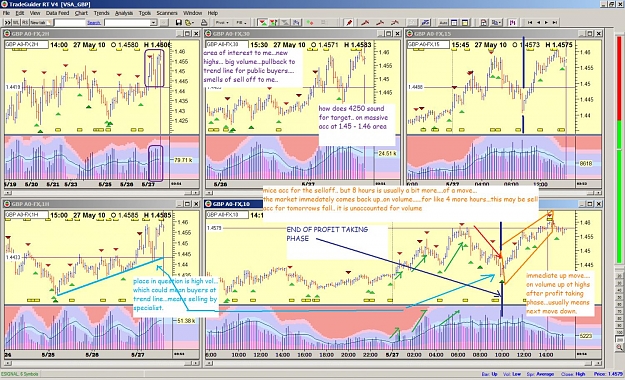Click the red pin drawing tool icon
Viewport: 625px width, 380px height.
349,23
